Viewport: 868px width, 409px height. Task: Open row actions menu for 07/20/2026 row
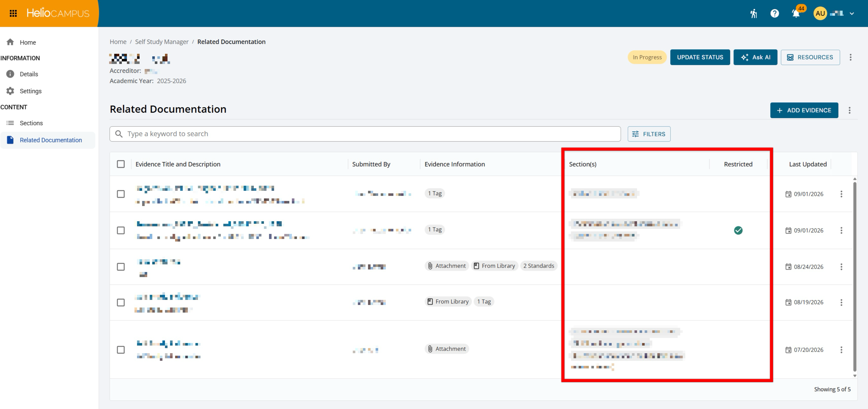point(841,350)
